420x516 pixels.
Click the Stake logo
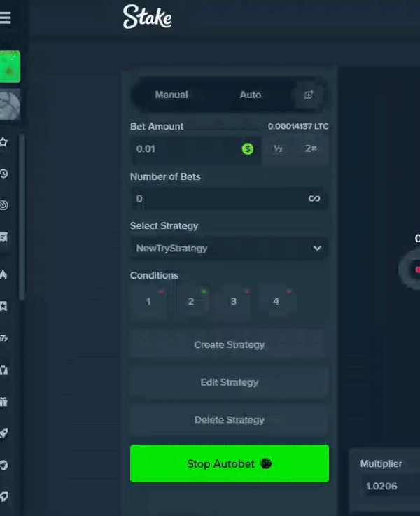tap(147, 17)
